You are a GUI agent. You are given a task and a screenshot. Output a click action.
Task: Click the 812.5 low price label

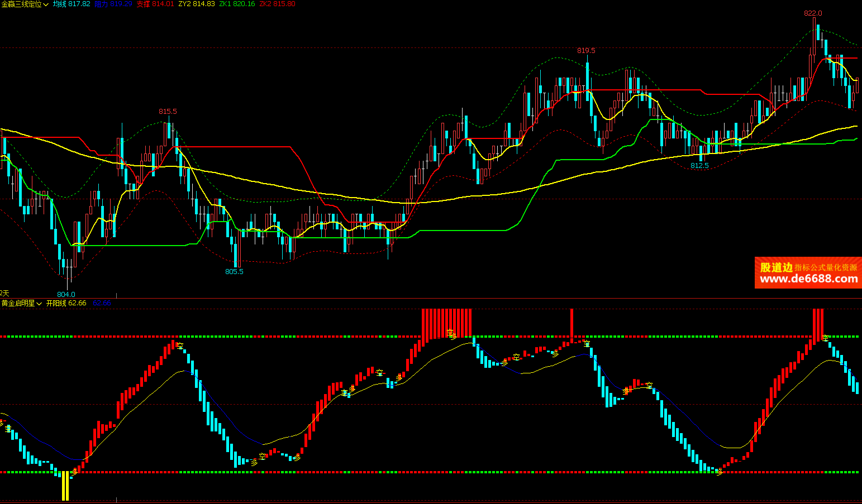pyautogui.click(x=699, y=166)
